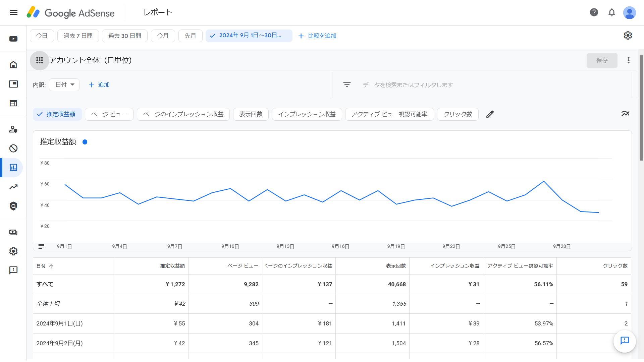Open the floating feedback chat button
The height and width of the screenshot is (362, 644).
[x=625, y=341]
